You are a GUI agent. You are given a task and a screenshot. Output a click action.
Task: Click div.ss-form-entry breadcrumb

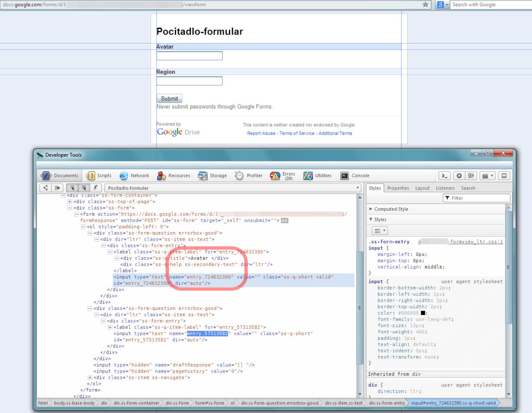387,403
